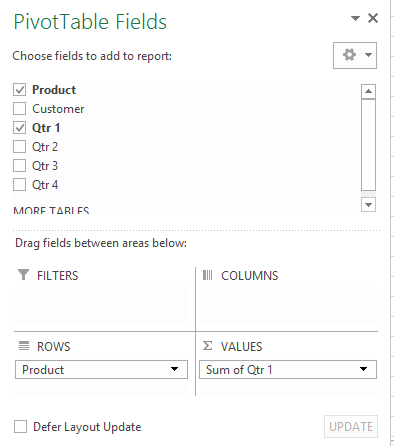Click the COLUMNS bars icon
The width and height of the screenshot is (394, 446).
[x=207, y=275]
